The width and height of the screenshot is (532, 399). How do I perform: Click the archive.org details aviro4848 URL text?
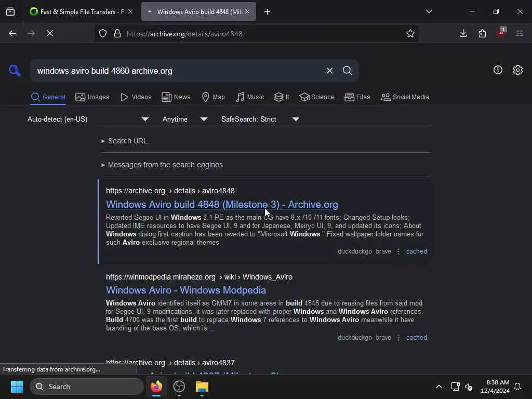coord(170,191)
